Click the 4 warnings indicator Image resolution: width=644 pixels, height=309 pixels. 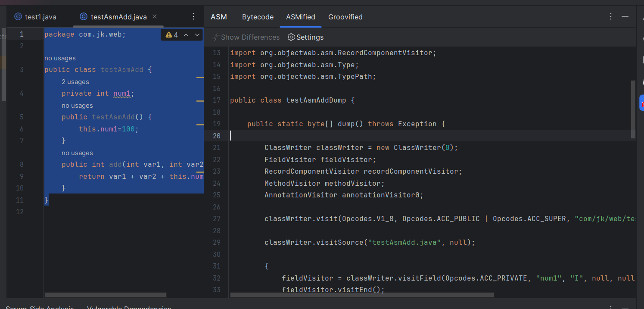click(171, 35)
